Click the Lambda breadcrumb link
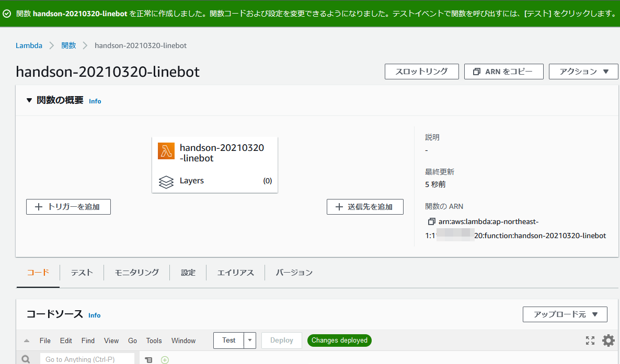The width and height of the screenshot is (620, 364). (29, 45)
